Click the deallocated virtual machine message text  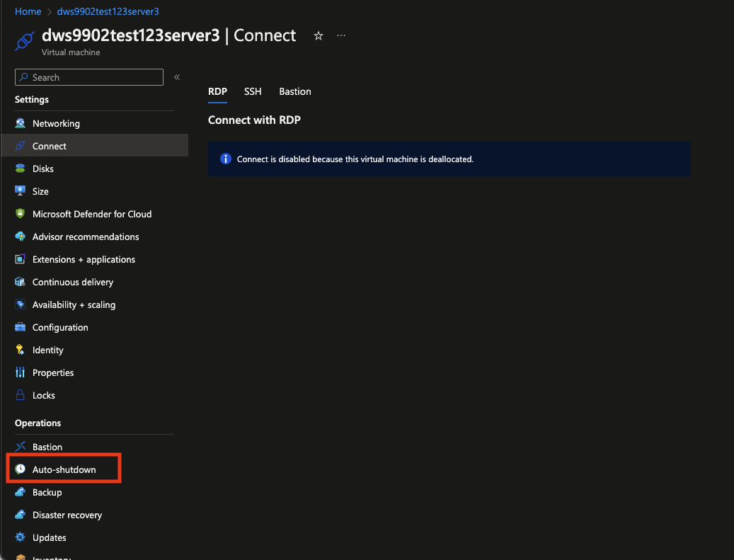(355, 159)
